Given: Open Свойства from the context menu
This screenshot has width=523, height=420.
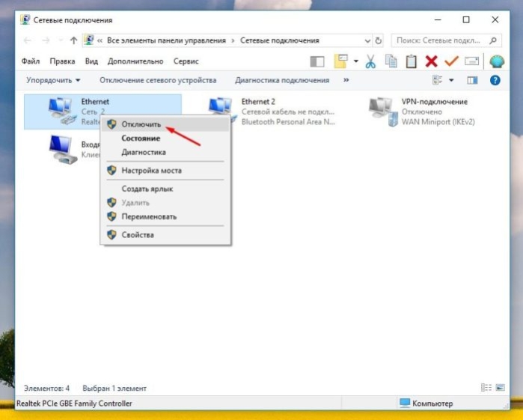Looking at the screenshot, I should tap(165, 235).
